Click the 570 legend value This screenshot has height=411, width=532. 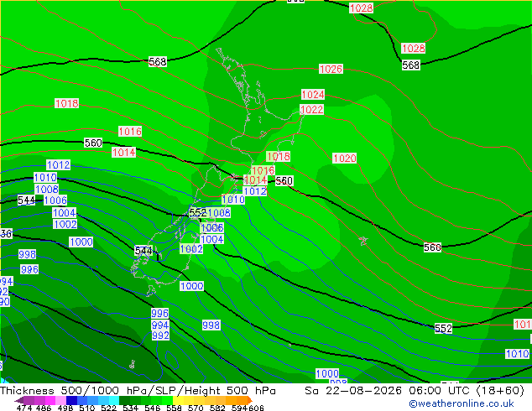click(x=196, y=408)
